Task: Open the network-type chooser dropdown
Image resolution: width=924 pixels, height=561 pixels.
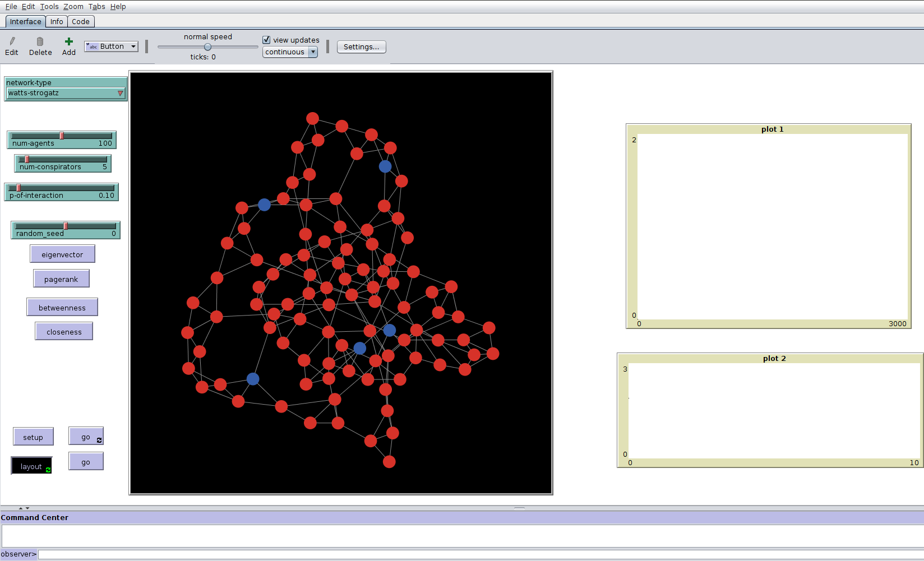Action: coord(66,93)
